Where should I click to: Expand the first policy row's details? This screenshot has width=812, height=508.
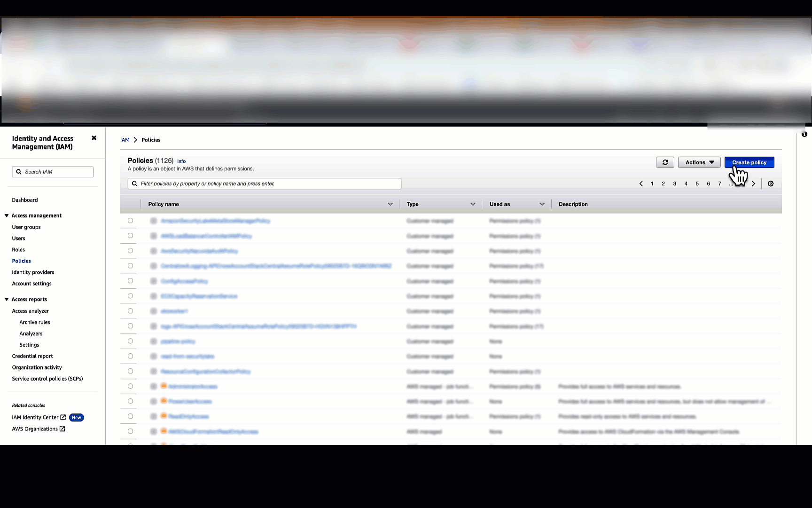coord(153,221)
